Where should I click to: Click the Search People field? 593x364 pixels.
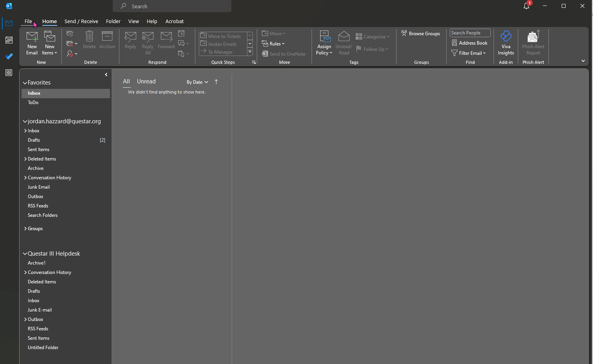470,33
